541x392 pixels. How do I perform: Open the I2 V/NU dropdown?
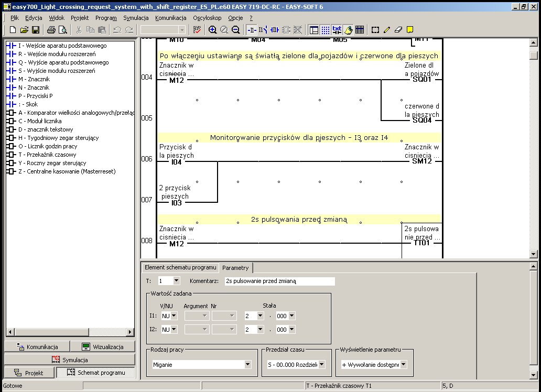[174, 330]
